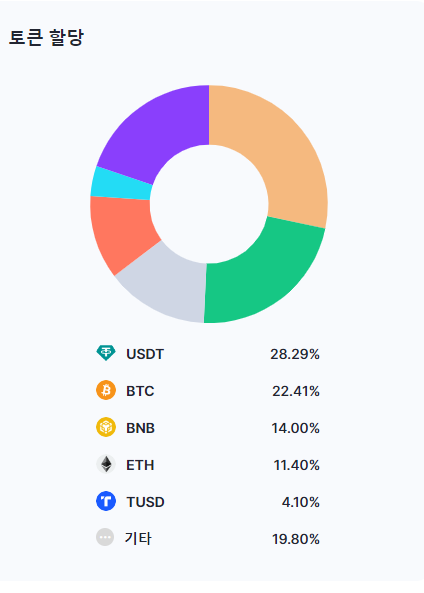This screenshot has height=593, width=424.
Task: Click the yellow BNB coin icon
Action: tap(106, 427)
